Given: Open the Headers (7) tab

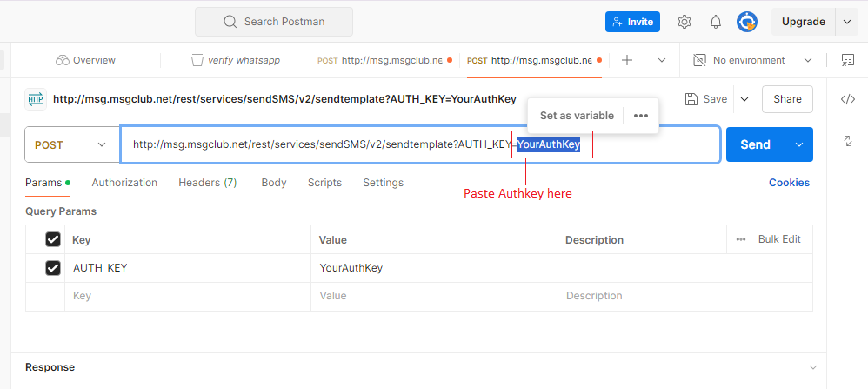Looking at the screenshot, I should click(x=208, y=182).
